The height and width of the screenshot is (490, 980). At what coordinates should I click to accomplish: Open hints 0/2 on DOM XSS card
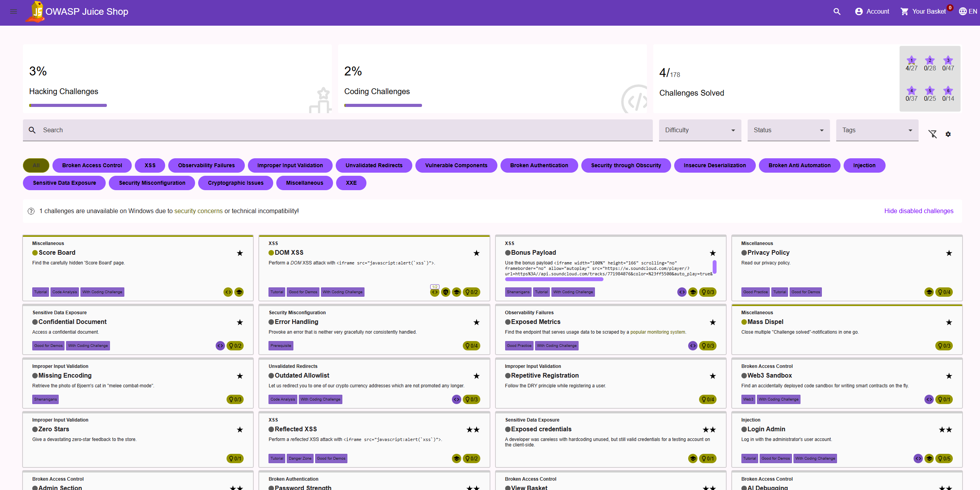pos(471,292)
